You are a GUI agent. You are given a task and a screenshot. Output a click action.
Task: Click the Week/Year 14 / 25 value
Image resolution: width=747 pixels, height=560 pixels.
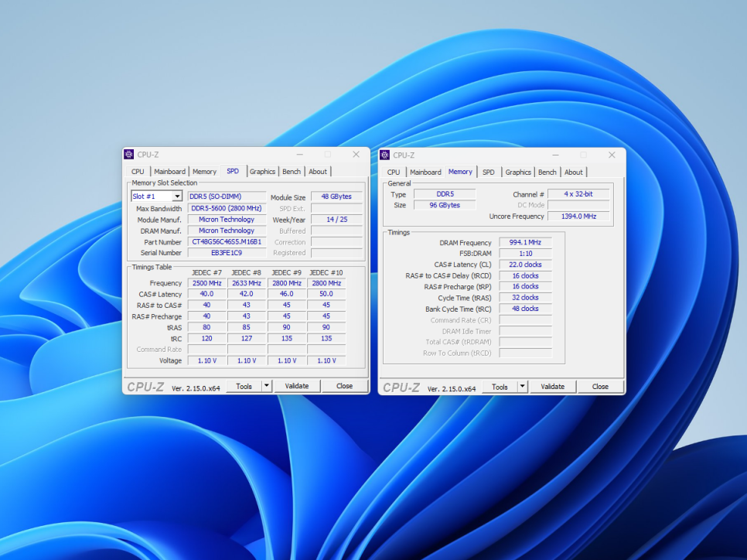[x=336, y=219]
